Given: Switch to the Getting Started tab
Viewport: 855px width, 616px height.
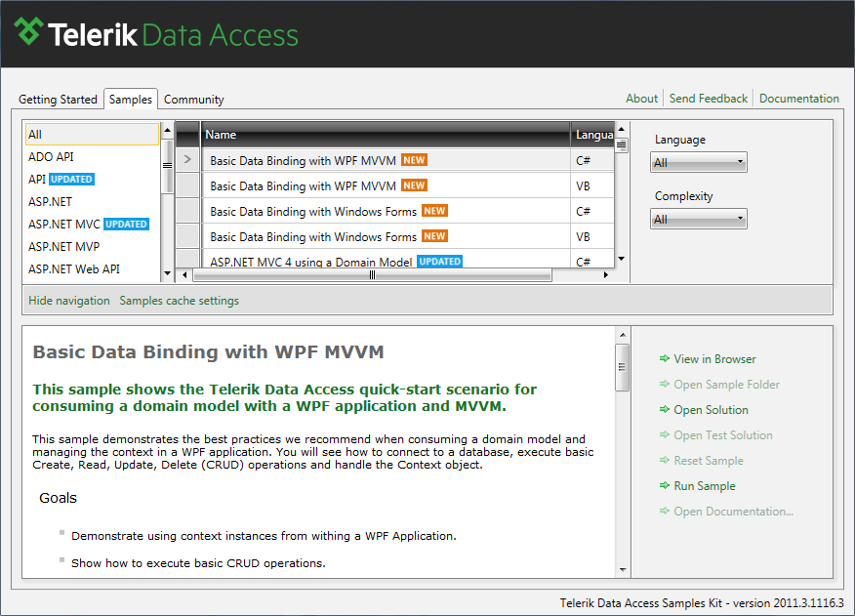Looking at the screenshot, I should point(58,100).
